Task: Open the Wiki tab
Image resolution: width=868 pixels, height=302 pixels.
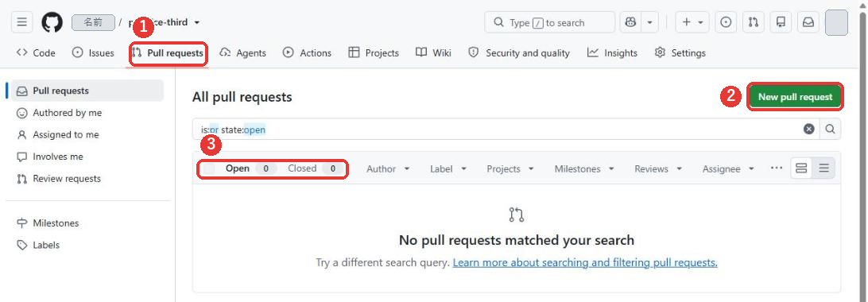Action: (x=433, y=53)
